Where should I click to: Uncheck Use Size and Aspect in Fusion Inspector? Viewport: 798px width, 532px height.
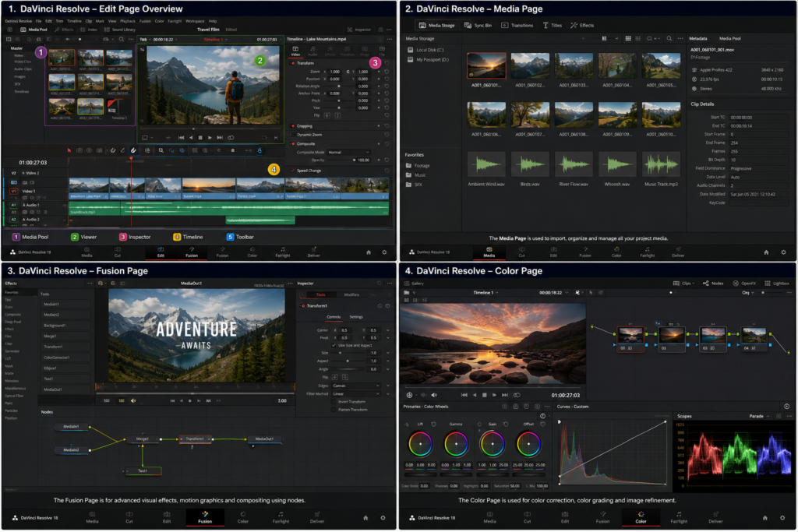[334, 345]
